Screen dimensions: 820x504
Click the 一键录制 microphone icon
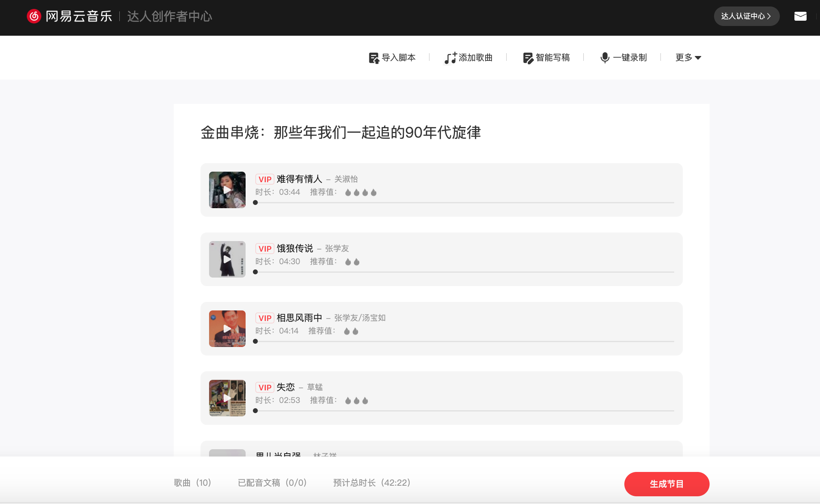[x=605, y=58]
